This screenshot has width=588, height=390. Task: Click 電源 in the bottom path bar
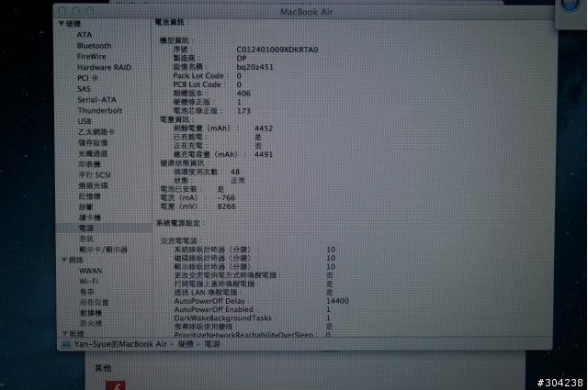tap(212, 344)
